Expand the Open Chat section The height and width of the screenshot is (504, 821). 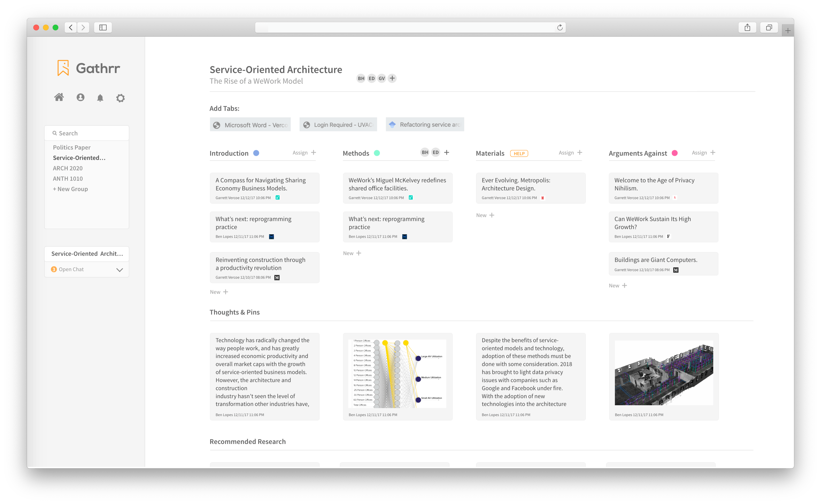coord(120,269)
